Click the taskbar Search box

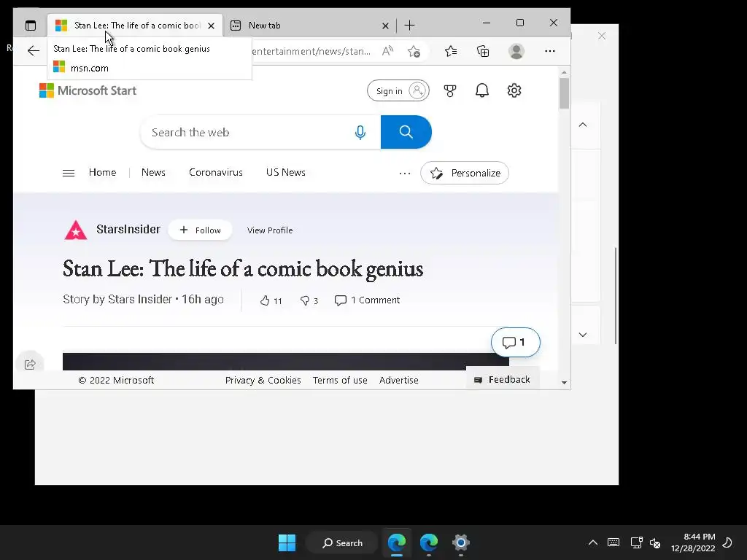click(x=343, y=542)
